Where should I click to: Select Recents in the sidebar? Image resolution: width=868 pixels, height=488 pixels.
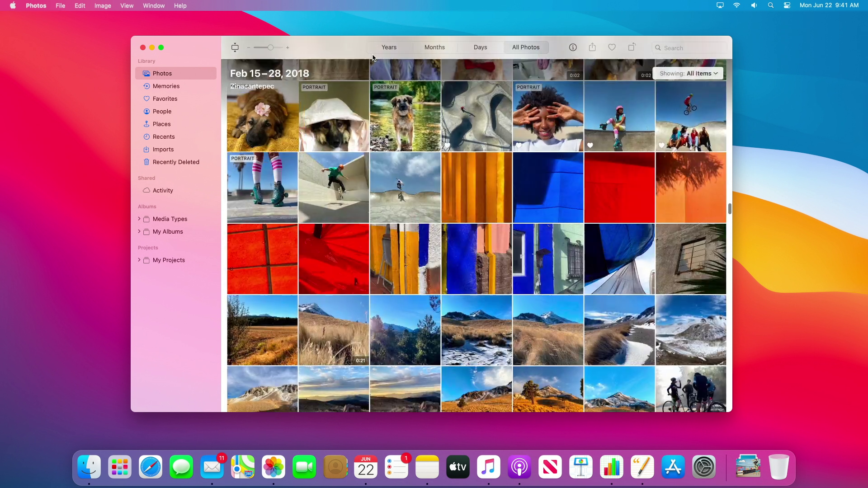[176, 136]
